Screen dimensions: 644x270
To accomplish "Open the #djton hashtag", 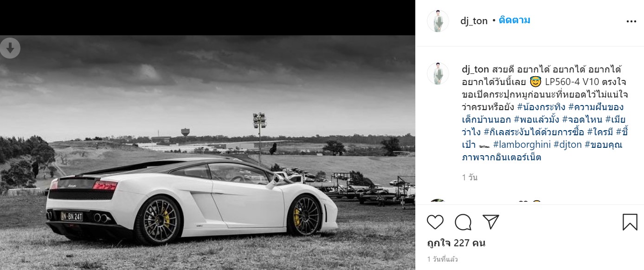I will click(568, 145).
